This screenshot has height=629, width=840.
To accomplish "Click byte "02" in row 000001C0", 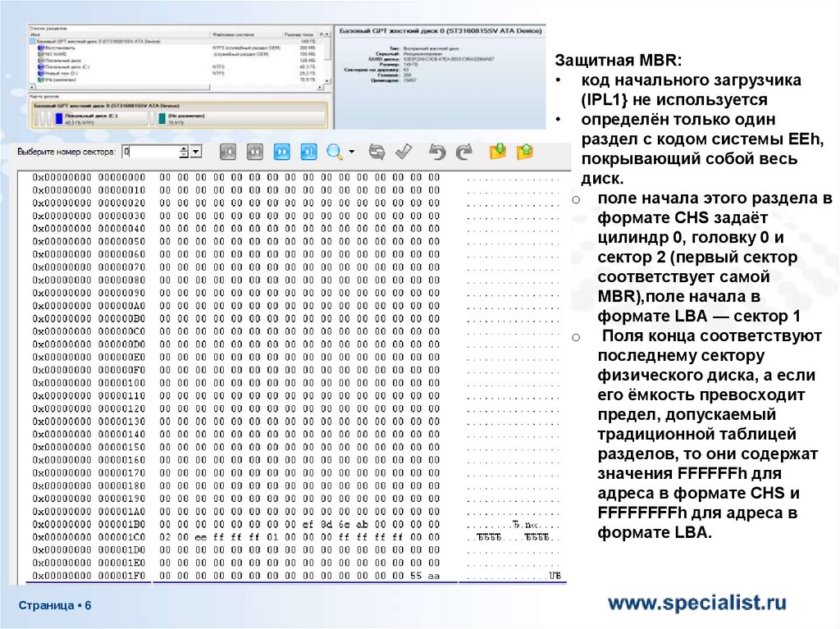I will coord(165,537).
